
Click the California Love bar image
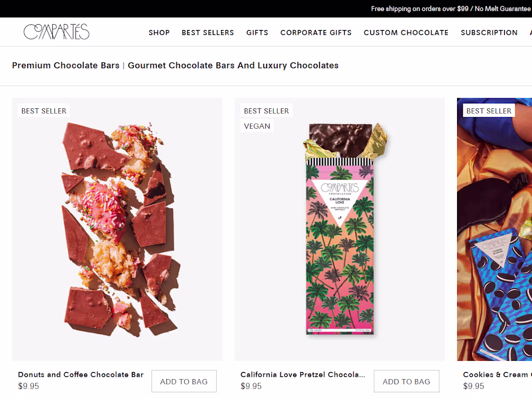(340, 229)
